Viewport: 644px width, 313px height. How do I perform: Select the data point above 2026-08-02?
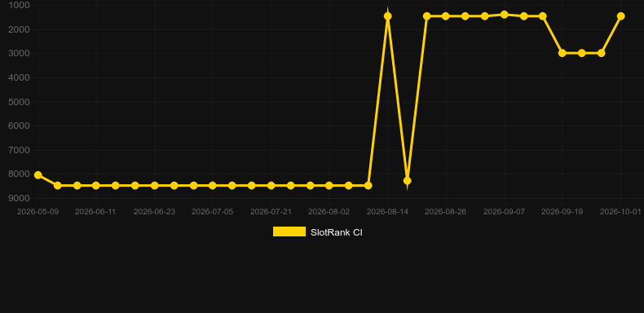coord(329,186)
